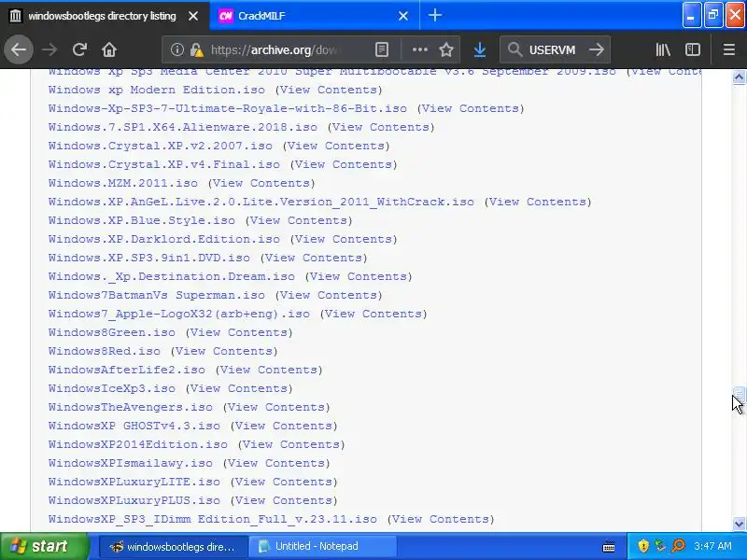Show site information icon in address bar
Screen dimensions: 747x560
coord(176,49)
